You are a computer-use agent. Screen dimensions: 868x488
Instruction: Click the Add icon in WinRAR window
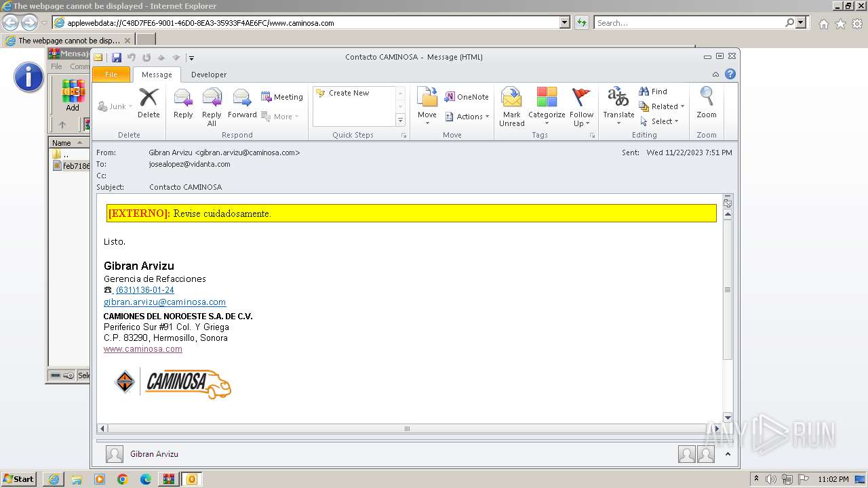point(73,96)
